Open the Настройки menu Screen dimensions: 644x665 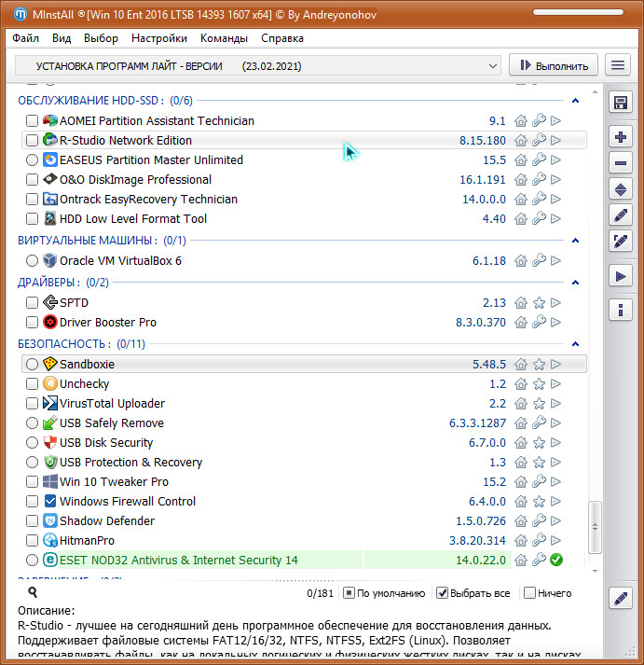(x=159, y=38)
